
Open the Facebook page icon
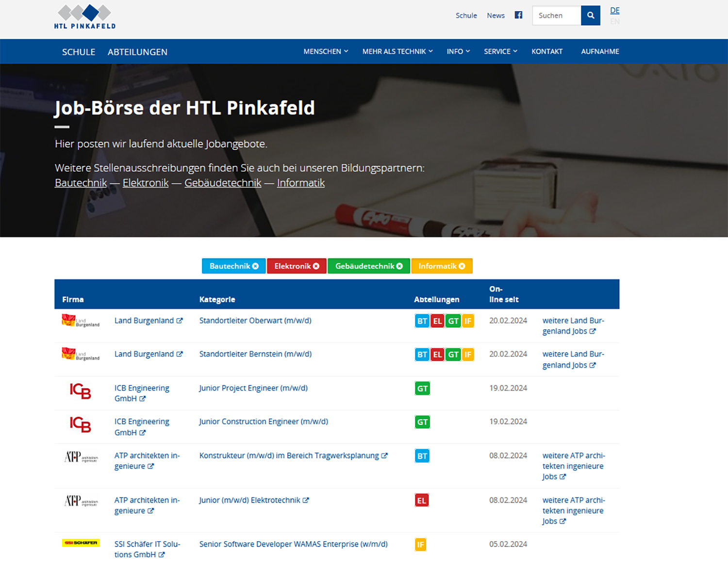(518, 15)
